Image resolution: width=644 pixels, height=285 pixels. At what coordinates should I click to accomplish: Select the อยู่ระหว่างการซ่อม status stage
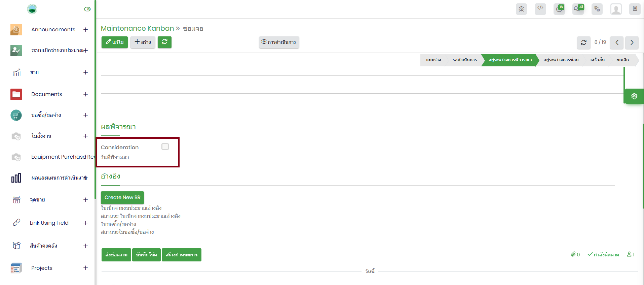tap(561, 60)
